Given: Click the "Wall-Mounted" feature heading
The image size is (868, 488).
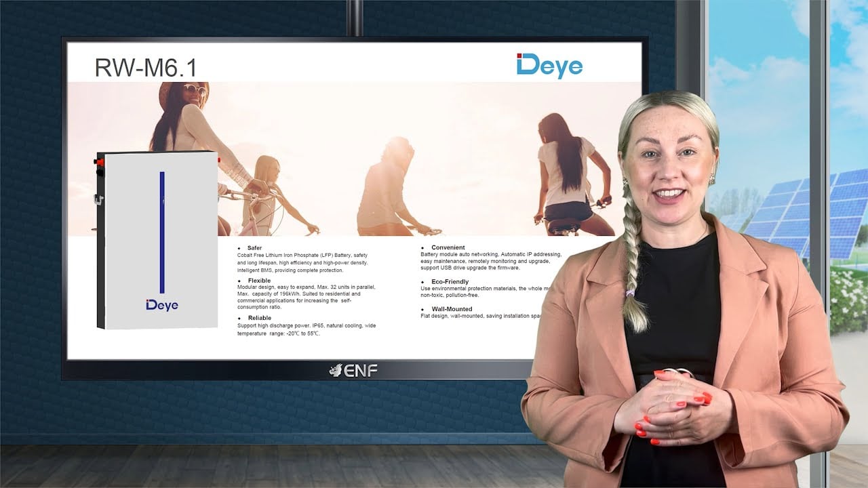Looking at the screenshot, I should click(x=452, y=309).
